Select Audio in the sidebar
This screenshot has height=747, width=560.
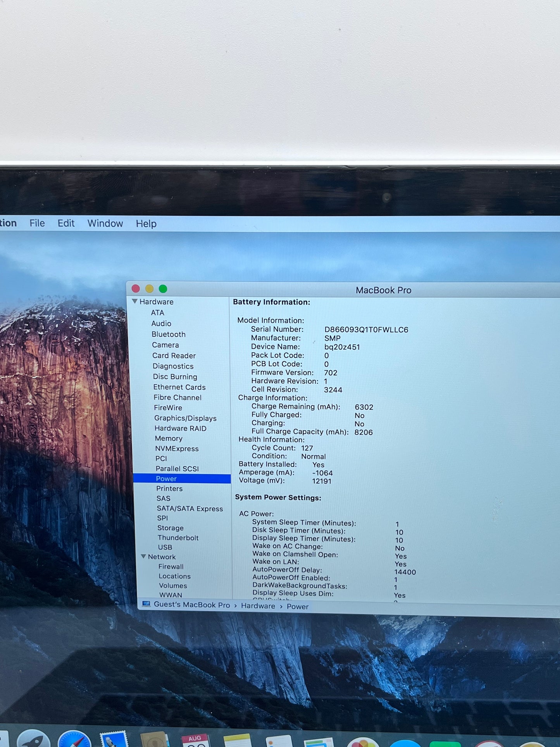161,323
